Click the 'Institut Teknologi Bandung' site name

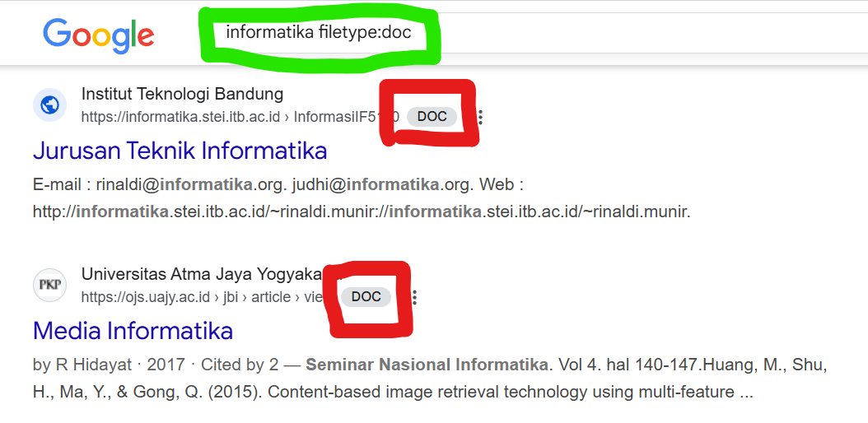pos(182,94)
